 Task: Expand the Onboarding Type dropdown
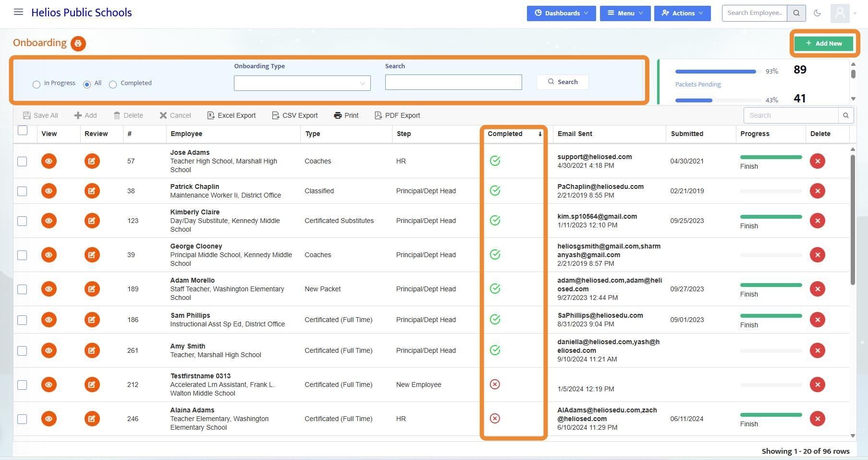[302, 83]
